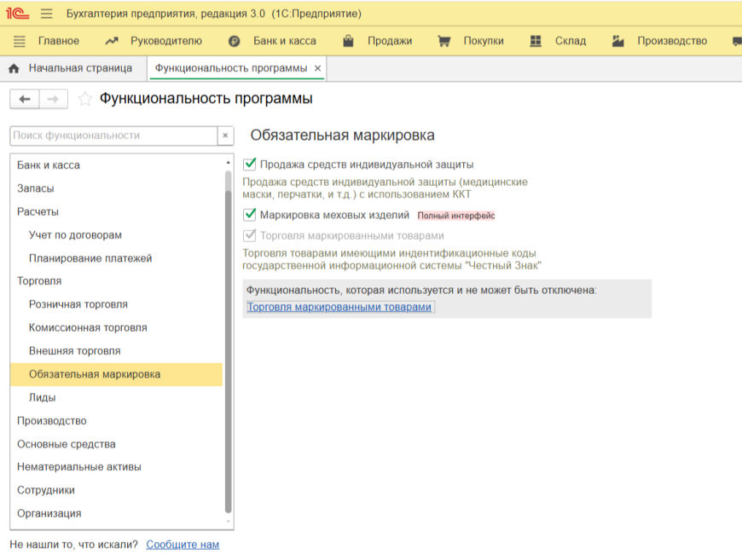Click the forward navigation arrow button
The image size is (742, 560).
(53, 100)
